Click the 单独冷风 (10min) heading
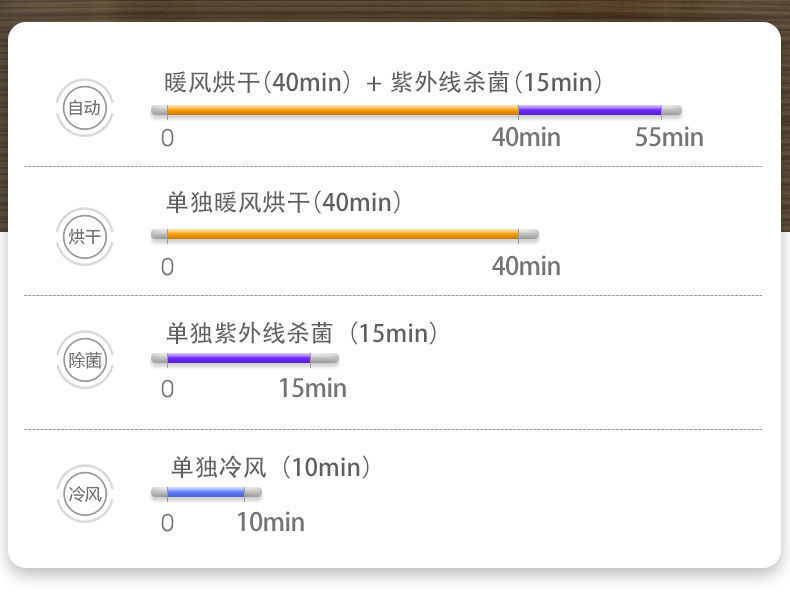The height and width of the screenshot is (614, 790). click(270, 467)
